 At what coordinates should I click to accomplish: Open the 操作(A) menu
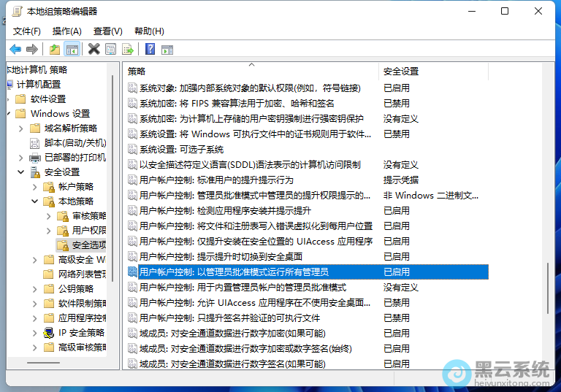[67, 31]
